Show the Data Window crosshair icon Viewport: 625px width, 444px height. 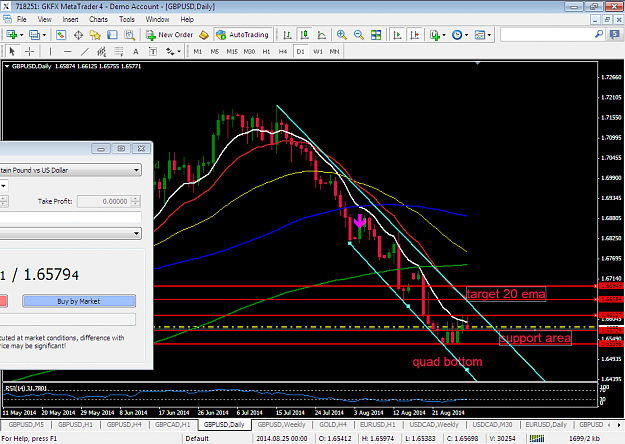[x=78, y=35]
